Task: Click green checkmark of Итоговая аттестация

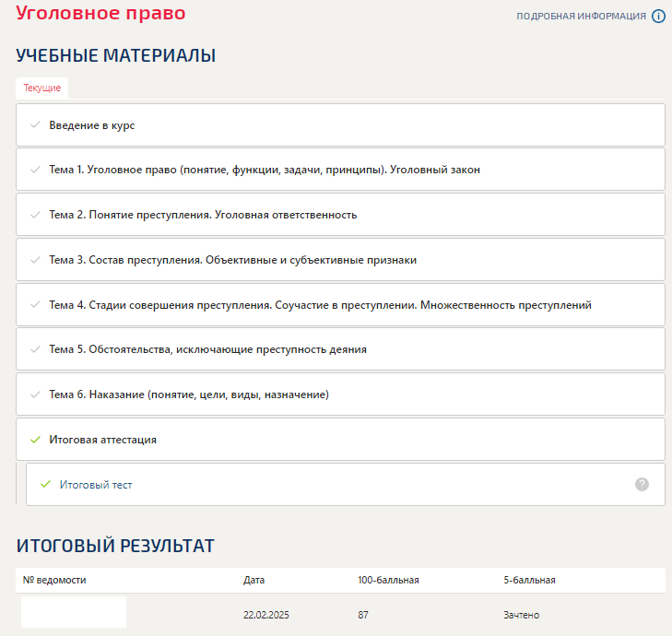Action: [36, 440]
